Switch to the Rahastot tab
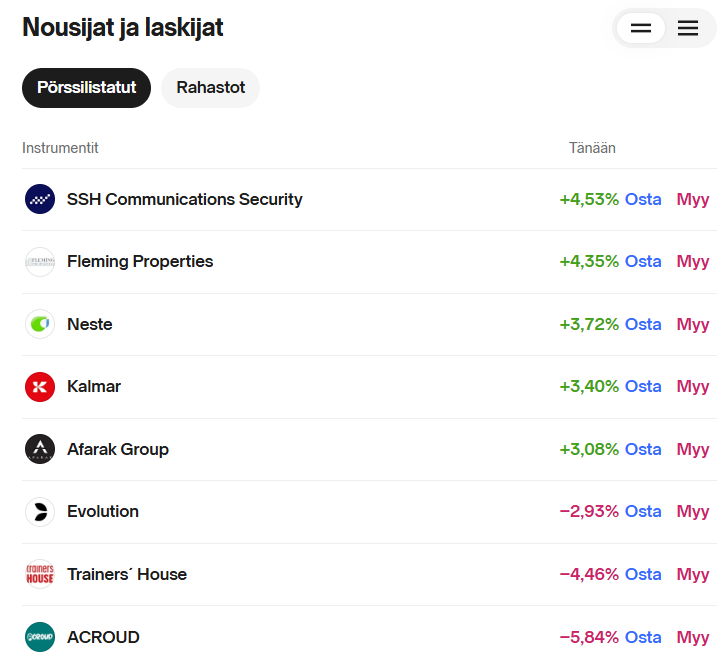The image size is (726, 672). click(210, 88)
